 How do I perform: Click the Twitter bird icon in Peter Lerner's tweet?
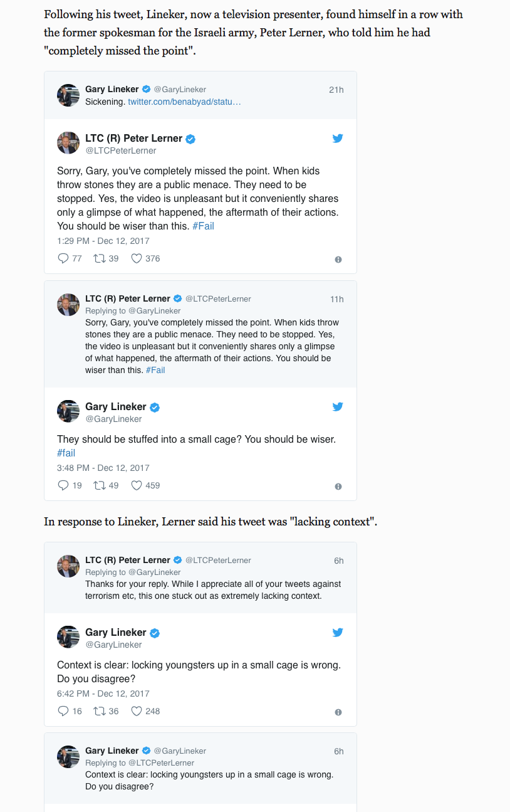click(338, 139)
